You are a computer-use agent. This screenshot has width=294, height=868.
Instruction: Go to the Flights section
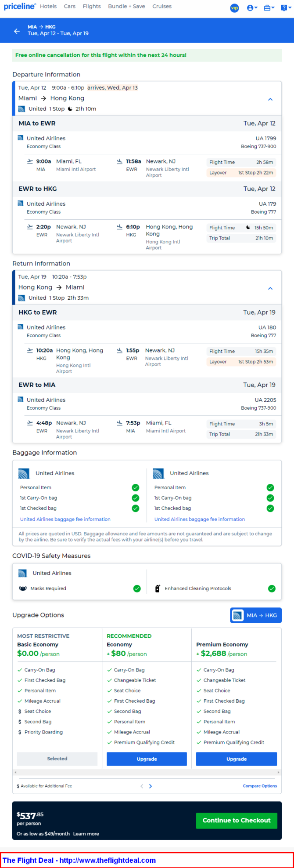click(x=92, y=7)
